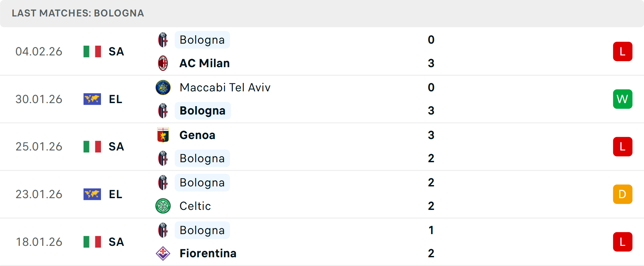Click the Maccabi Tel Aviv club crest

(163, 87)
